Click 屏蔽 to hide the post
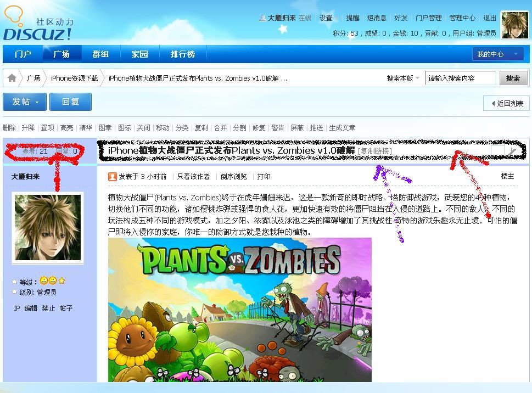 (x=298, y=127)
